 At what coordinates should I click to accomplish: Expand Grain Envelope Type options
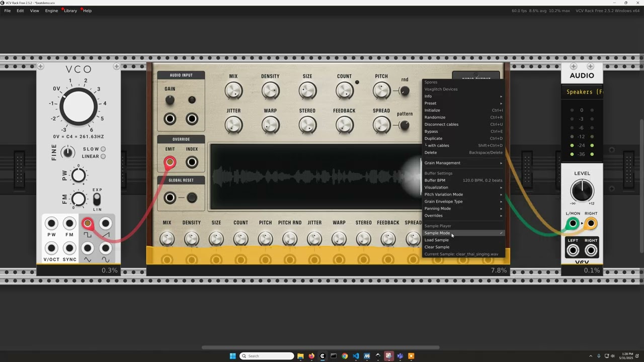click(463, 202)
